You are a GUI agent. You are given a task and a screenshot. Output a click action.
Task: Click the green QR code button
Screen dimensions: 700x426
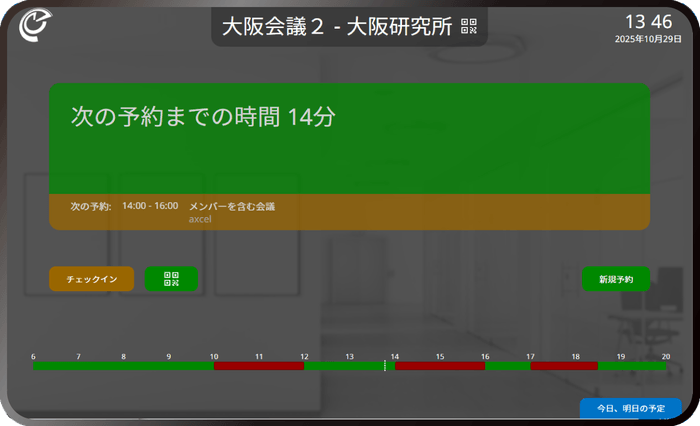171,279
